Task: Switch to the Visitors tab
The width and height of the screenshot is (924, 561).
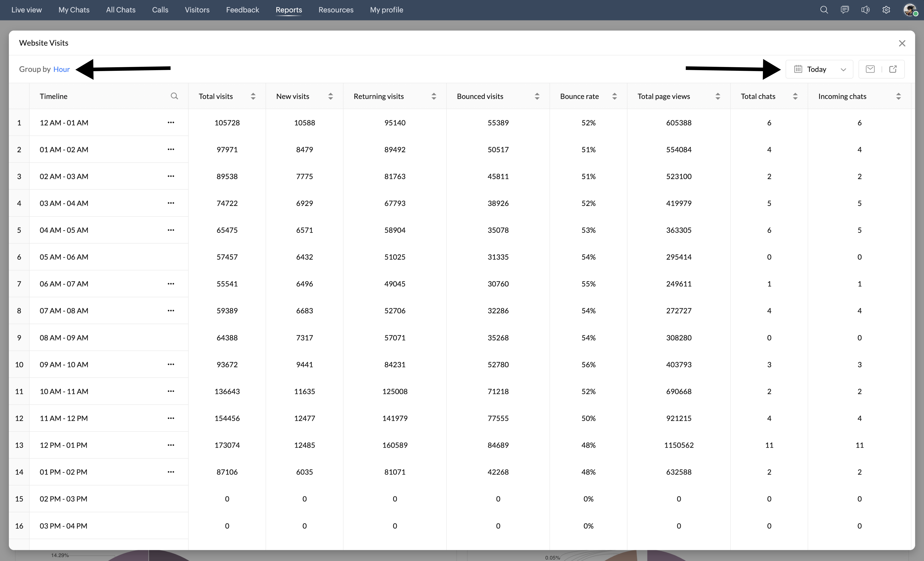Action: point(197,10)
